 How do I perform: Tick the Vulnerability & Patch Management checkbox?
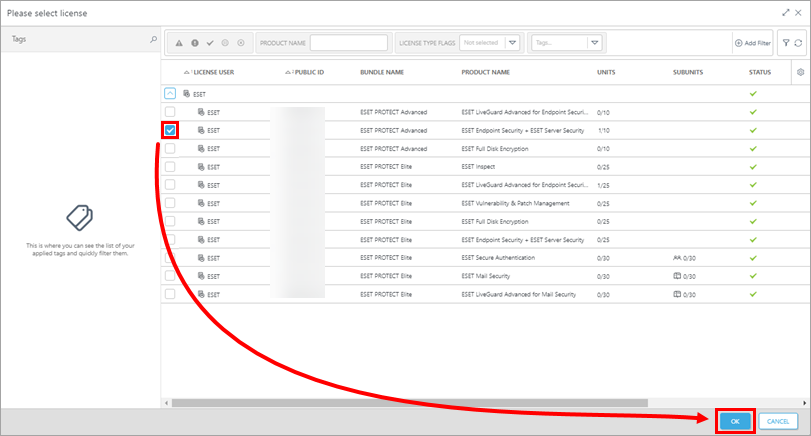tap(170, 203)
